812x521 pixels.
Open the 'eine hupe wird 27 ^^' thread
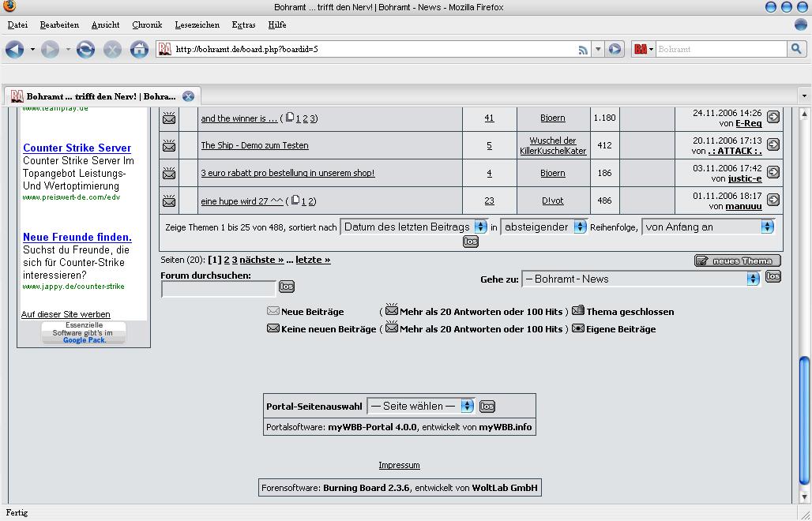pos(242,201)
